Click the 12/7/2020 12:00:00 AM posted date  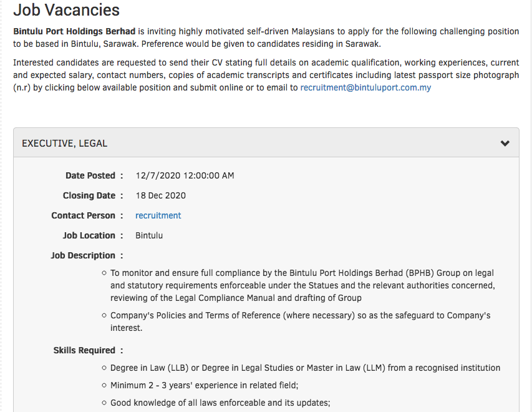[185, 176]
